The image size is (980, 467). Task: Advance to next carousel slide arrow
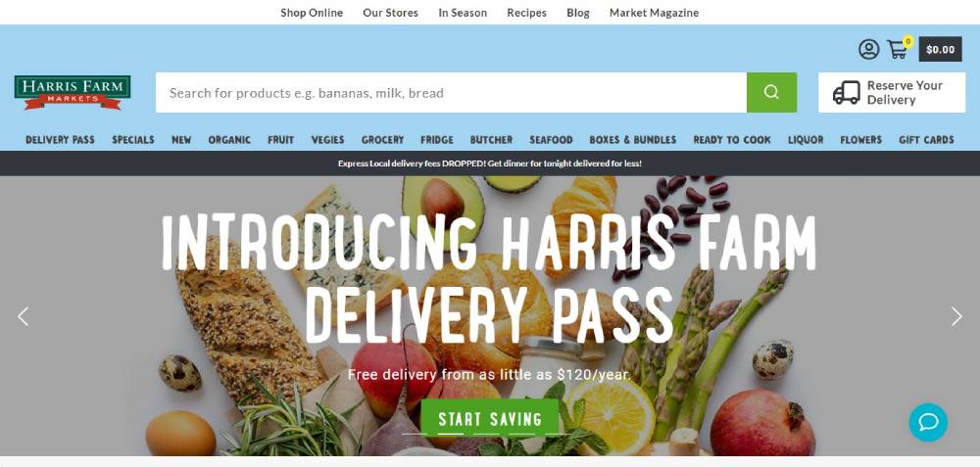[x=956, y=316]
